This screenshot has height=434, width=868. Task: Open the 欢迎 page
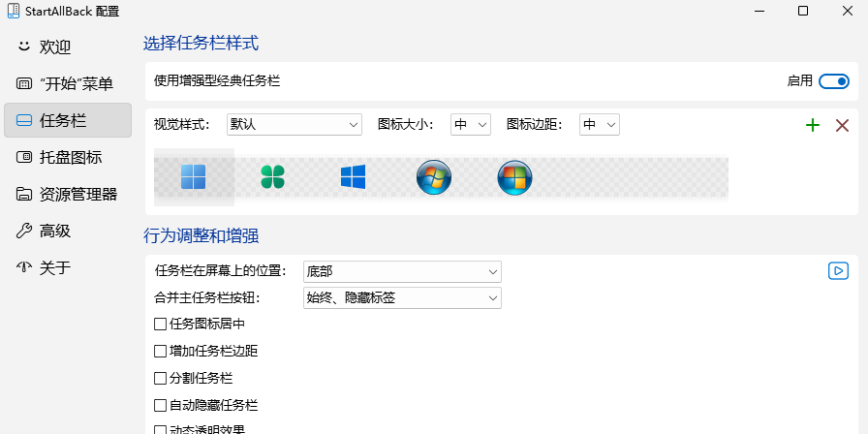tap(68, 47)
